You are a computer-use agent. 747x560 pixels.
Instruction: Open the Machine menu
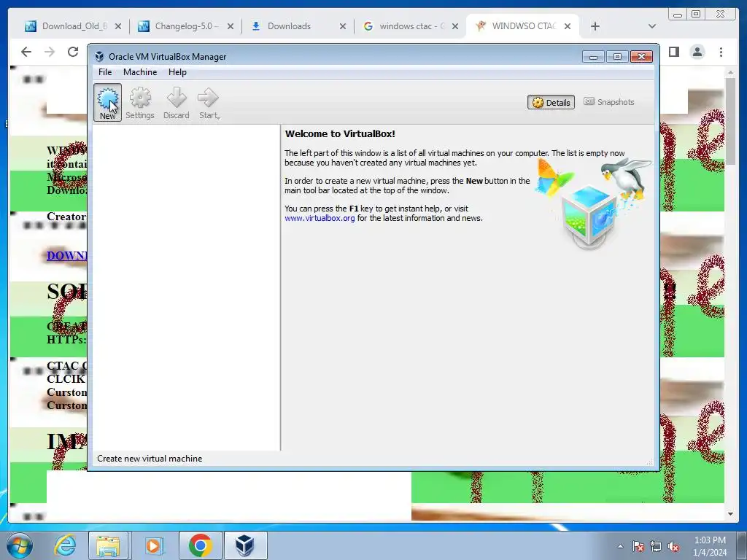pos(140,72)
